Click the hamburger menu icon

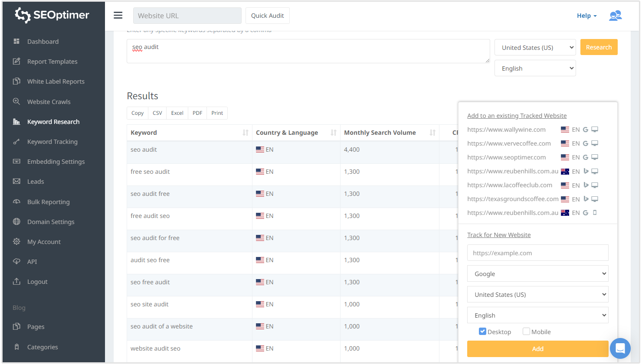(118, 16)
